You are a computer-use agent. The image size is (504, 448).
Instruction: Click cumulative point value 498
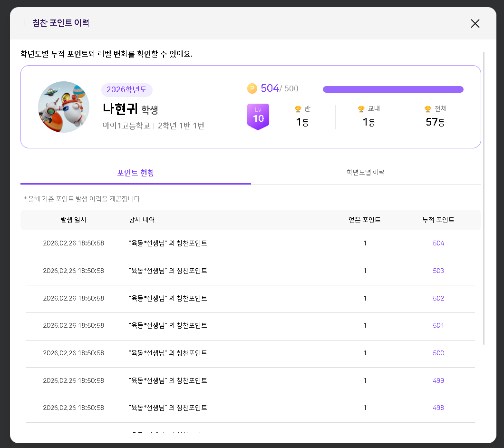pyautogui.click(x=438, y=408)
